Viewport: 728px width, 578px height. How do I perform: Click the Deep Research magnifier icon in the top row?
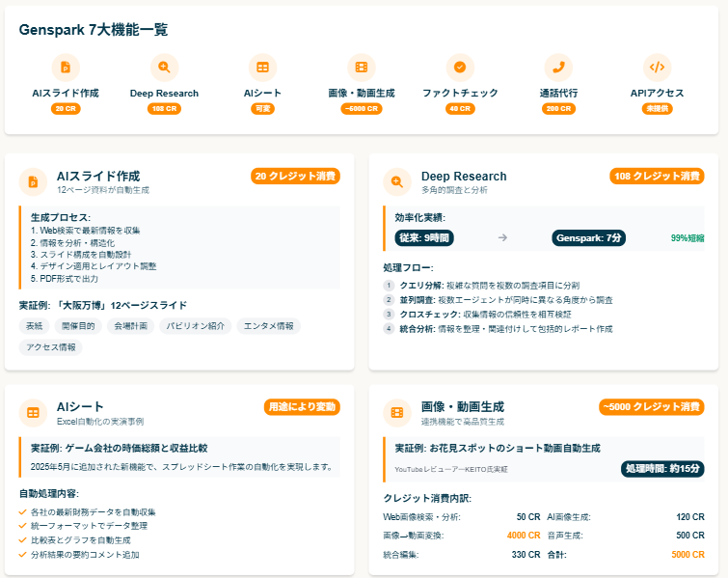coord(164,68)
